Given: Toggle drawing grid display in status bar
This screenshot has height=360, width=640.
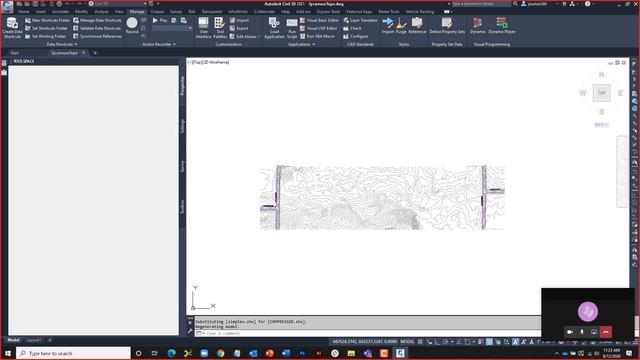Looking at the screenshot, I should point(420,342).
